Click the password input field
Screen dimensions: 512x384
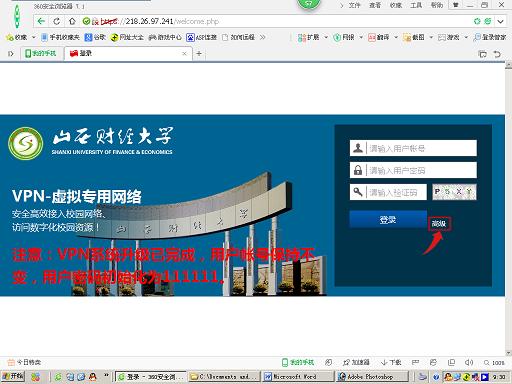pyautogui.click(x=413, y=170)
